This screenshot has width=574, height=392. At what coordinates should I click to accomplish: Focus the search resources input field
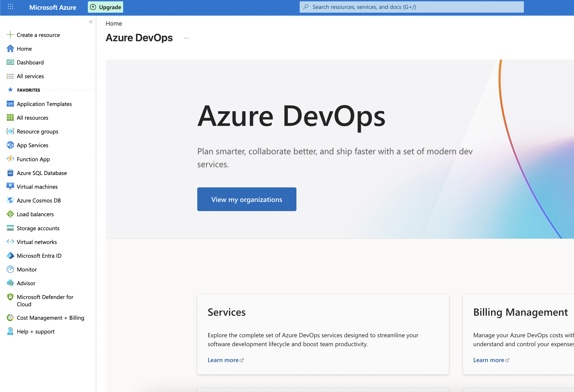click(x=412, y=7)
